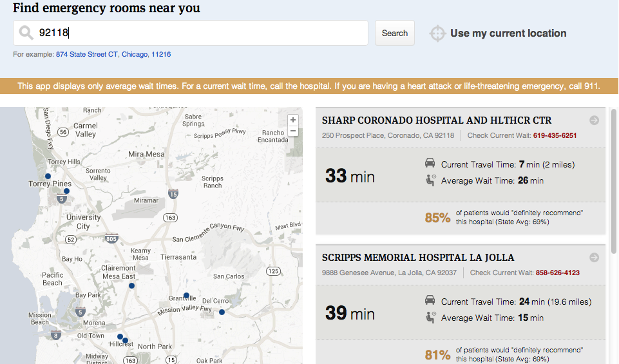Click the 85% recommend rating
This screenshot has width=619, height=364.
coord(437,218)
